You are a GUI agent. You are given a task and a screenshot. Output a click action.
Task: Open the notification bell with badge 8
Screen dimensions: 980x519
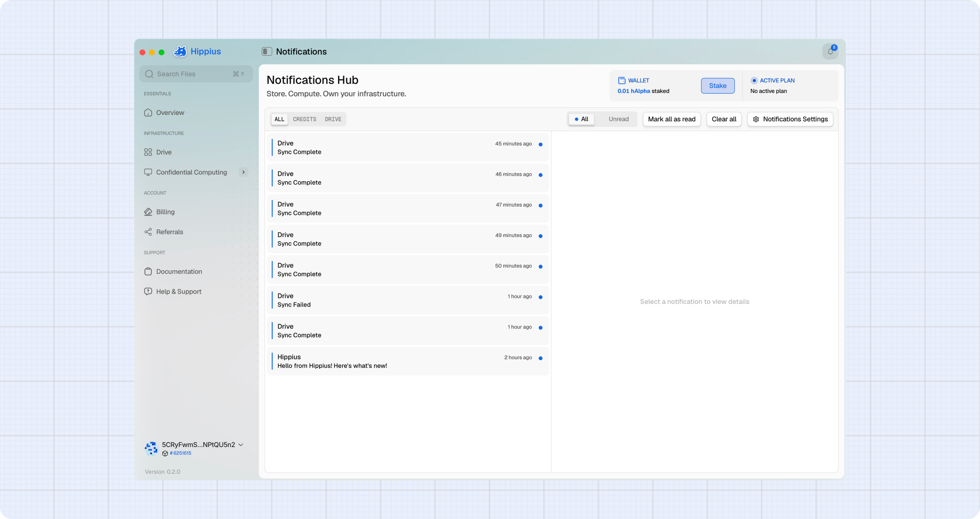pyautogui.click(x=830, y=52)
